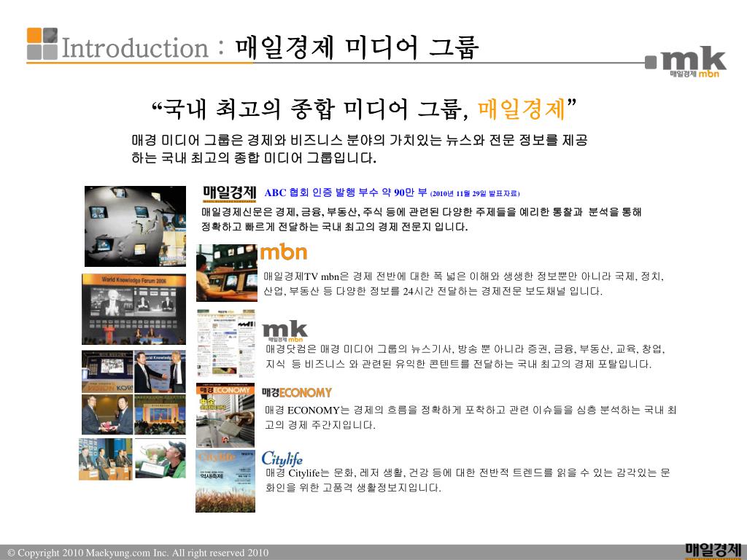Image resolution: width=747 pixels, height=560 pixels.
Task: Click the mk logo beside website screenshot
Action: tap(285, 332)
